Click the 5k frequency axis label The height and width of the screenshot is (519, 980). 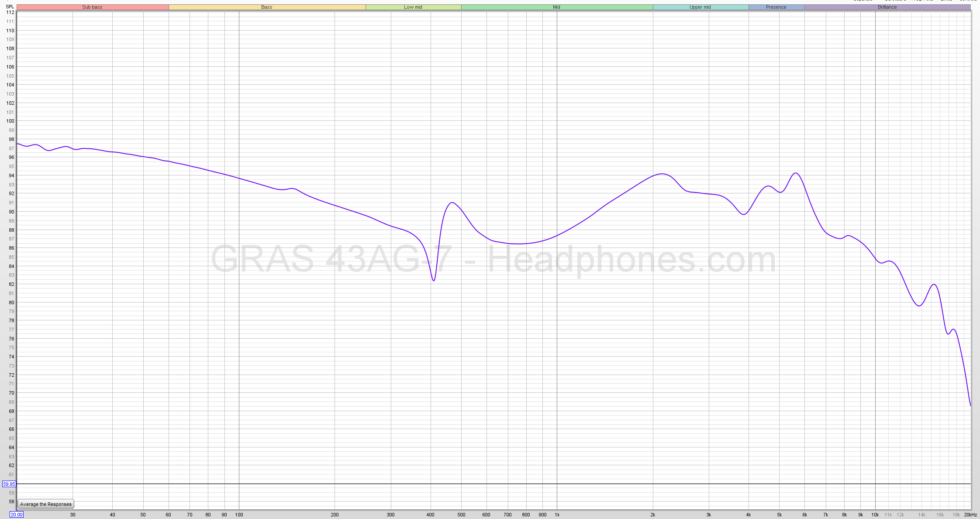[x=780, y=515]
